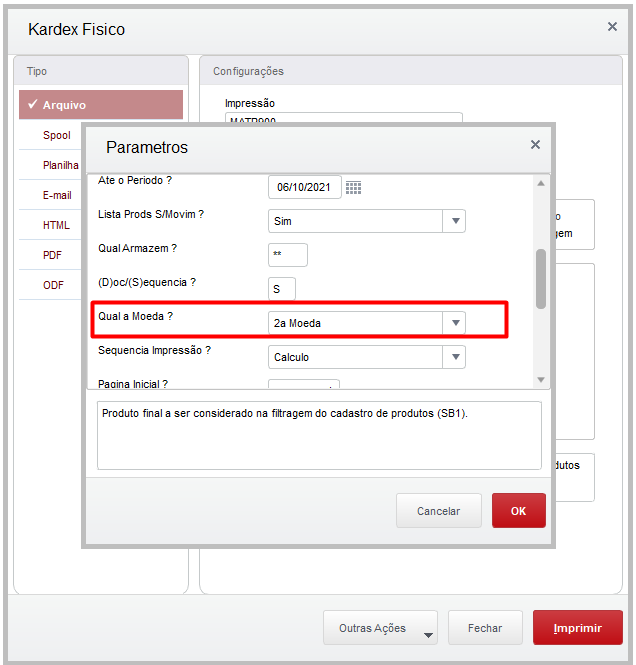Click the Qual Armazem input field
This screenshot has height=665, width=636.
point(287,255)
